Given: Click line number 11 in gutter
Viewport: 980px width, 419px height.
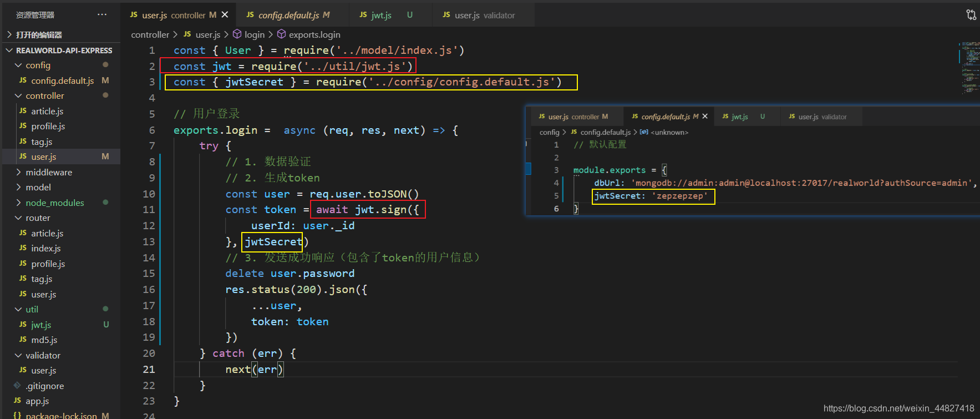Looking at the screenshot, I should click(149, 209).
